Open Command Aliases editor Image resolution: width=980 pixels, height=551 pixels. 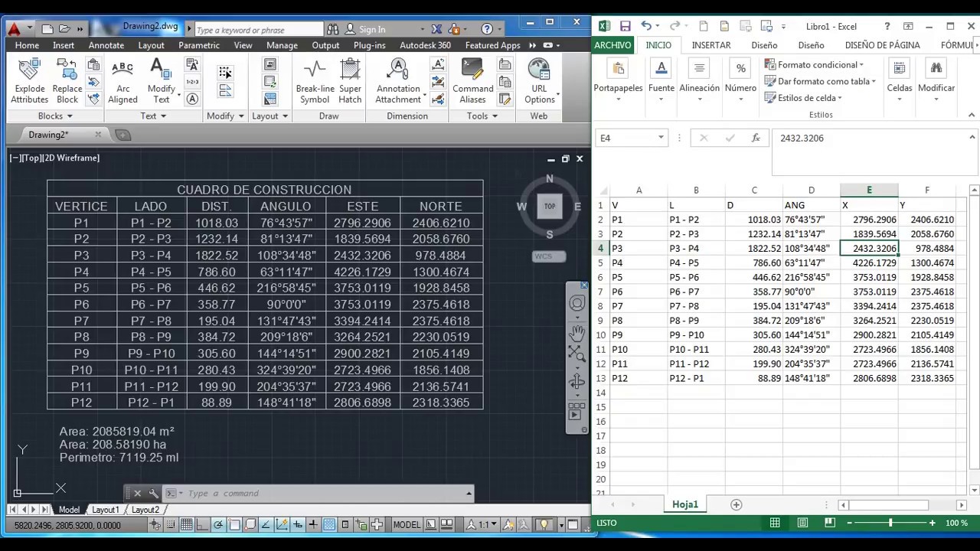pyautogui.click(x=472, y=81)
